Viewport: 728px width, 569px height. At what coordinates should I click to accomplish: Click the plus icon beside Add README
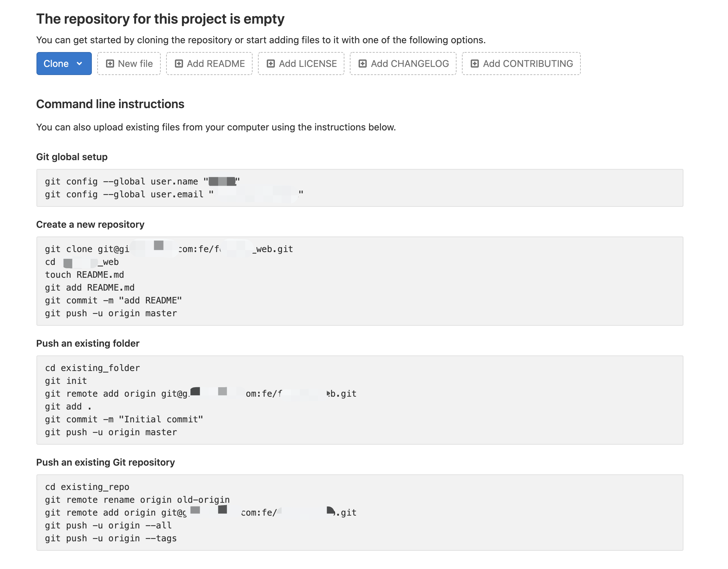[x=180, y=64]
